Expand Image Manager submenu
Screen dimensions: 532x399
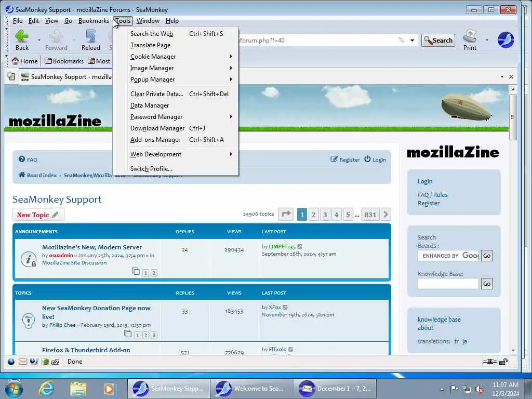pyautogui.click(x=176, y=68)
